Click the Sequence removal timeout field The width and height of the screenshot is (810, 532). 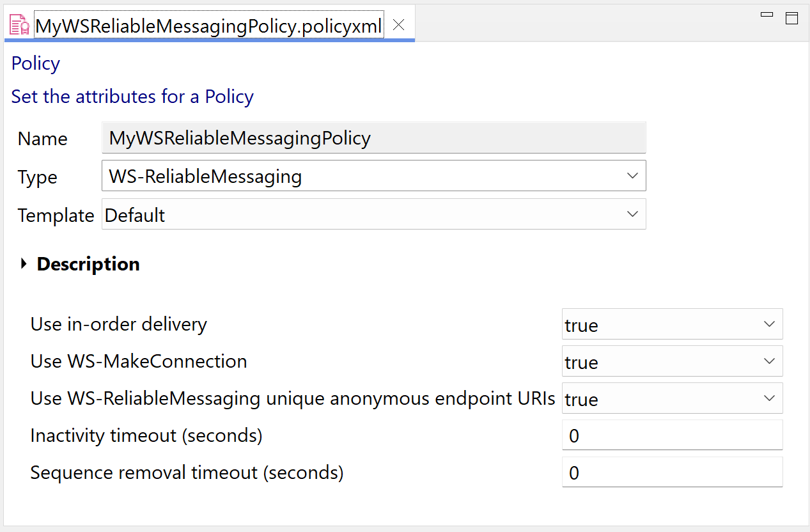672,472
